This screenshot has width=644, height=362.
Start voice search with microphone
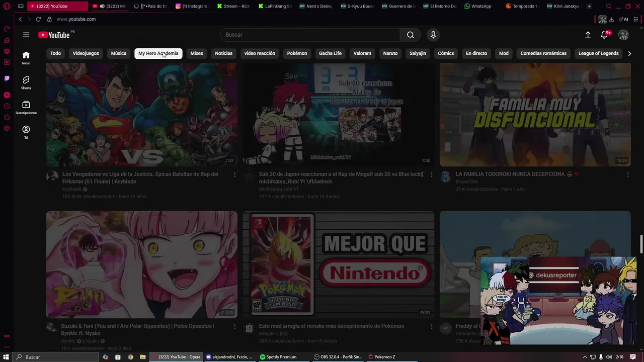[x=433, y=35]
